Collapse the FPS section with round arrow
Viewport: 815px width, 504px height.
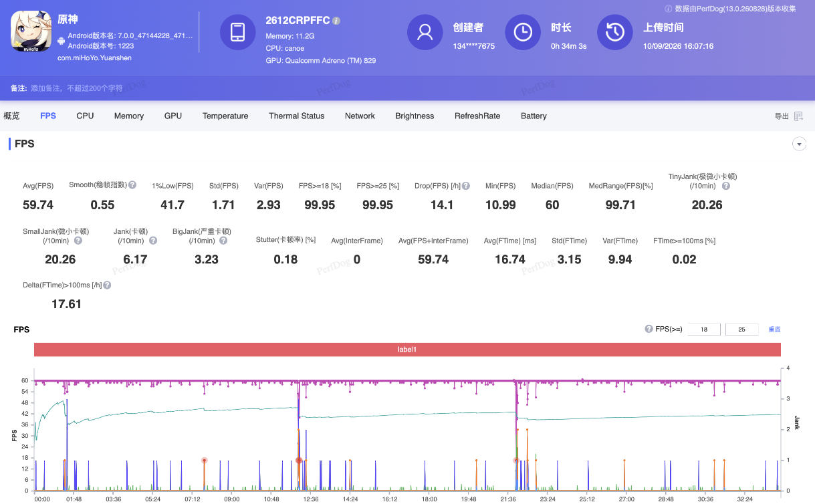click(798, 144)
